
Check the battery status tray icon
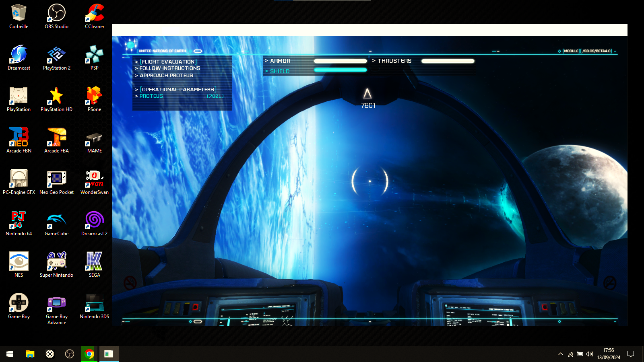coord(580,354)
